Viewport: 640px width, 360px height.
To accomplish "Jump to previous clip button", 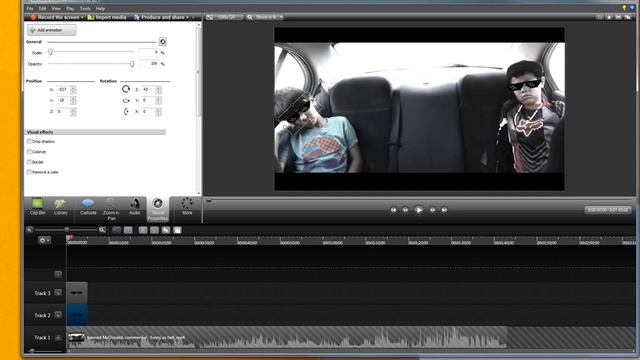I will click(x=393, y=210).
